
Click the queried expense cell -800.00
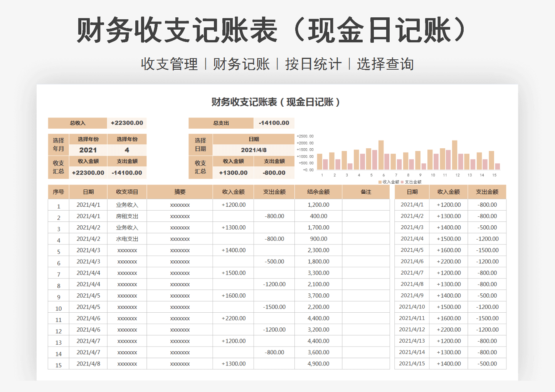pos(274,173)
